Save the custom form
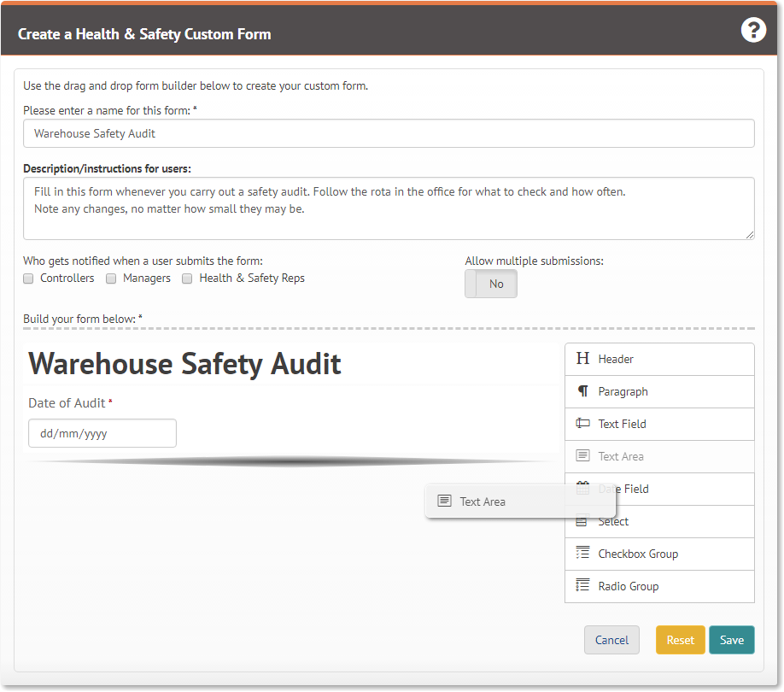Image resolution: width=784 pixels, height=692 pixels. (x=732, y=640)
